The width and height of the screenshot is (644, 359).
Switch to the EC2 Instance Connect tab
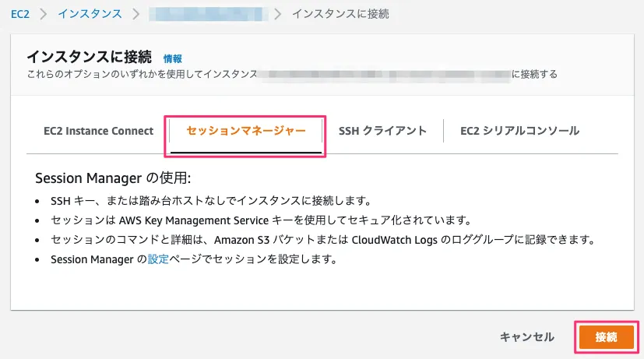pyautogui.click(x=99, y=131)
